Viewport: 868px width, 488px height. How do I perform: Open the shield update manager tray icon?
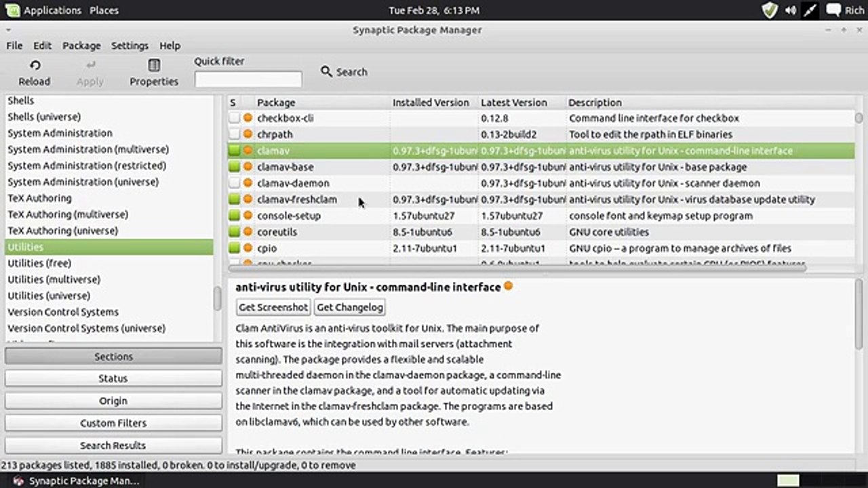769,10
